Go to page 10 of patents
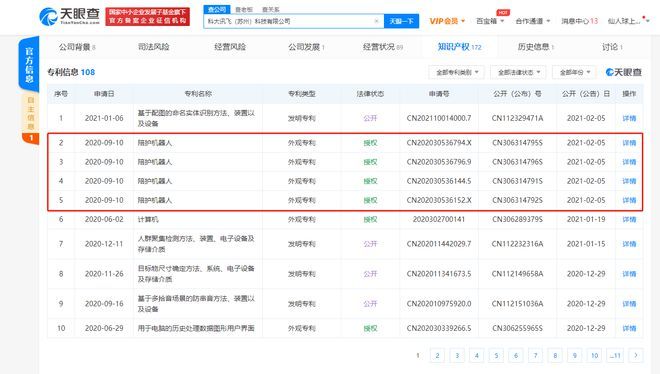Screen dimensions: 660x374 (x=594, y=355)
